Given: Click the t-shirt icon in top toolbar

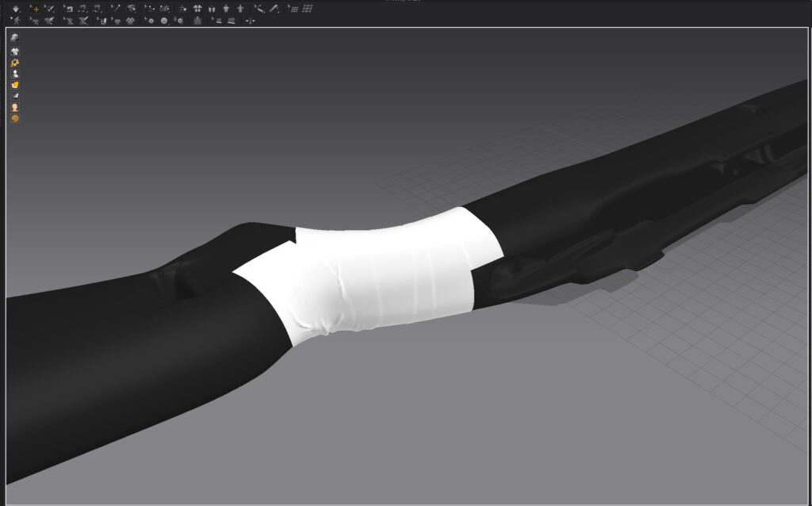Looking at the screenshot, I should coord(226,9).
